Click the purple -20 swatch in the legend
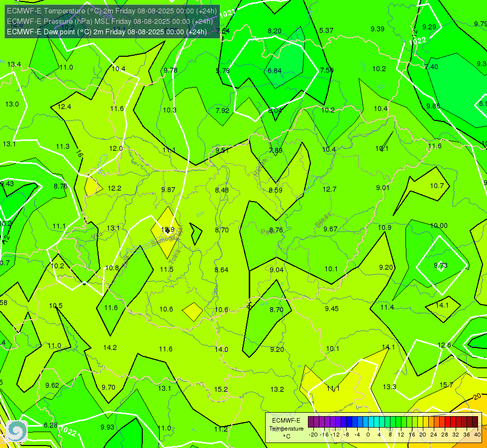 [x=311, y=422]
